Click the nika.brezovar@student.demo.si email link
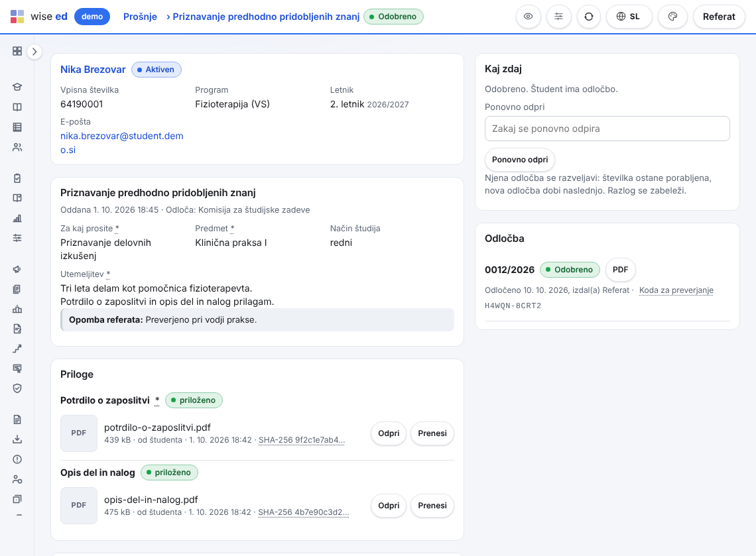The width and height of the screenshot is (756, 556). tap(122, 142)
